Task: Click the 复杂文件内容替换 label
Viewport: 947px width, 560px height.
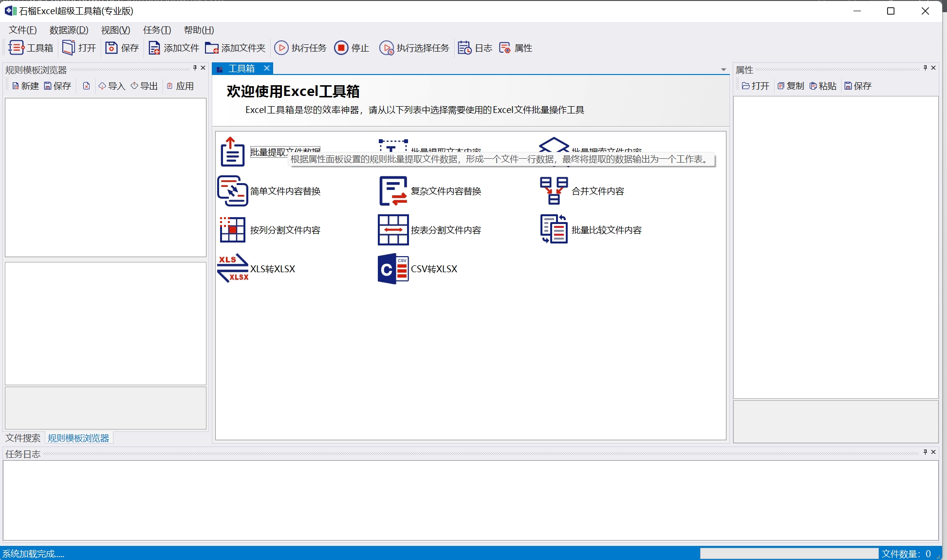Action: 446,191
